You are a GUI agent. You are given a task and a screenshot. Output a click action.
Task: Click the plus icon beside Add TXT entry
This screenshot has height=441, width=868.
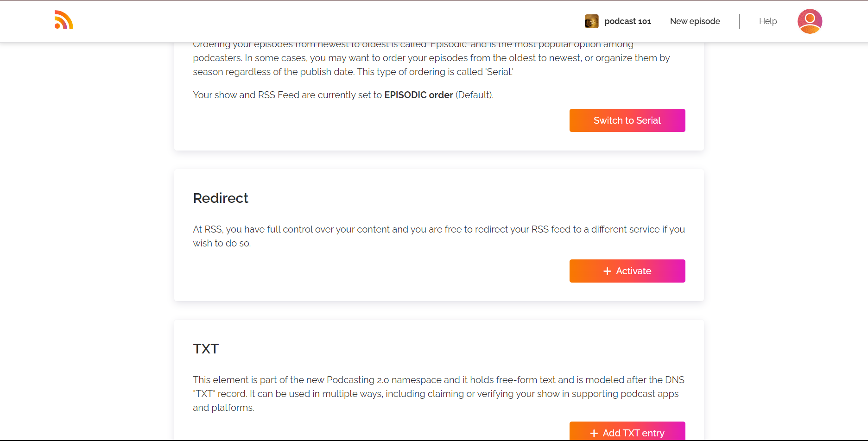tap(594, 433)
